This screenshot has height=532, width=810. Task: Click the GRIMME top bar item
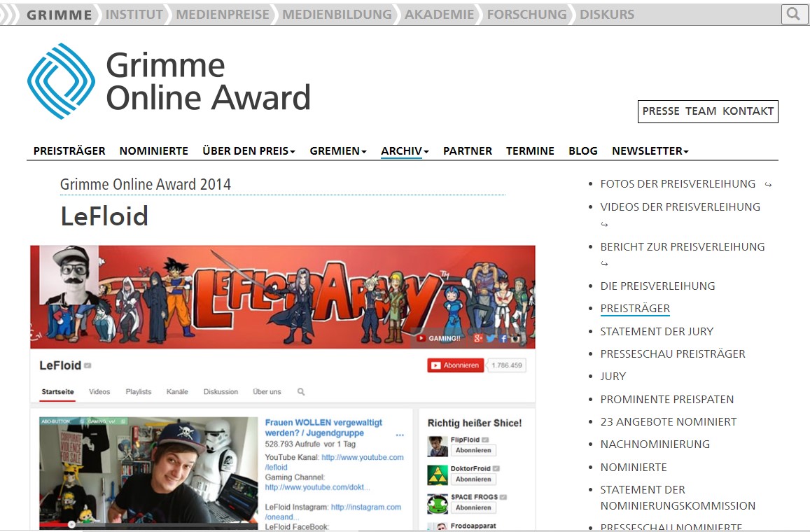pyautogui.click(x=60, y=15)
